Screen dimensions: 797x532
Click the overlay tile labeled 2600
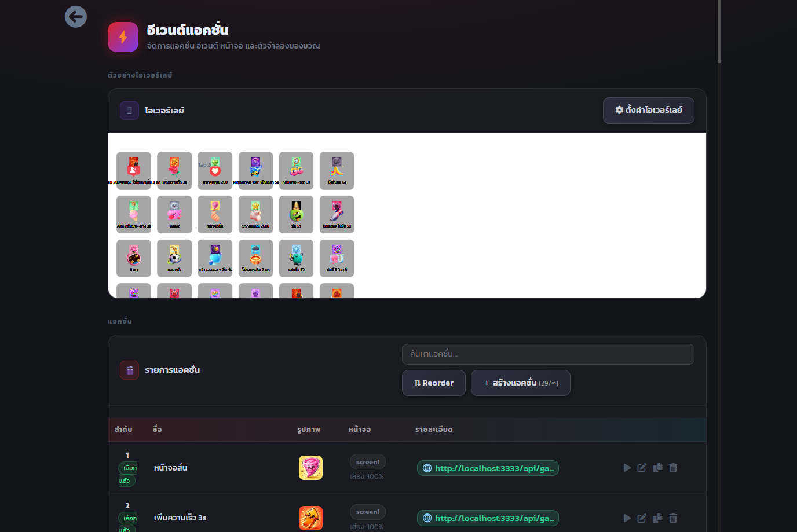(x=255, y=214)
